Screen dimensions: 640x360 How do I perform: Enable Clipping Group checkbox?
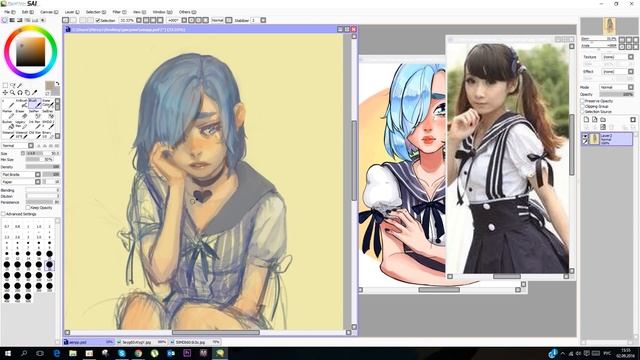pyautogui.click(x=583, y=107)
